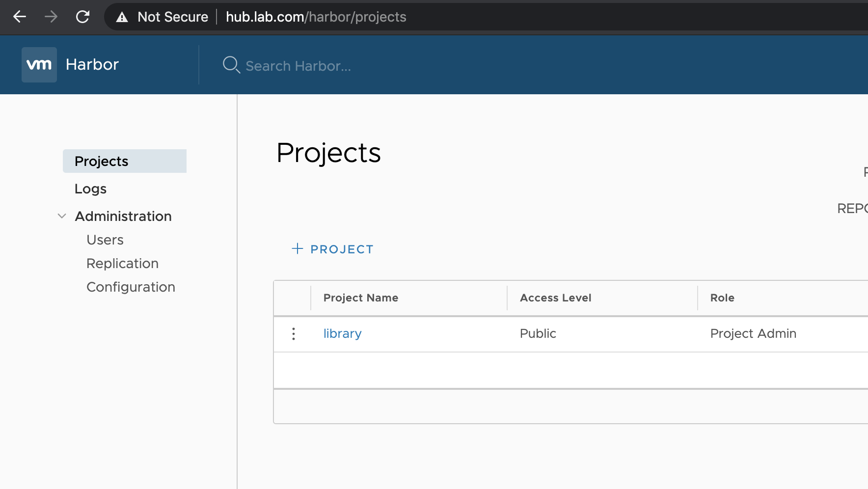
Task: Click the Not Secure warning triangle icon
Action: [x=122, y=17]
